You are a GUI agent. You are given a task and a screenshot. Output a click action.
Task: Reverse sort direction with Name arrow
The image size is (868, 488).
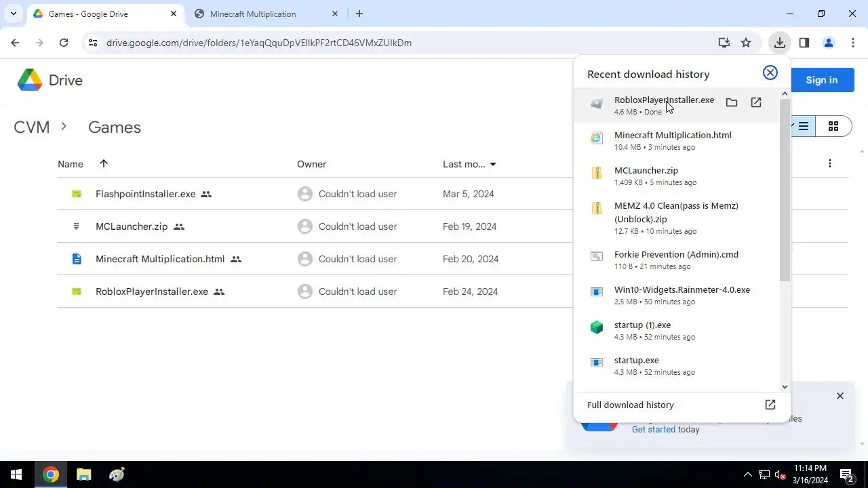point(104,163)
